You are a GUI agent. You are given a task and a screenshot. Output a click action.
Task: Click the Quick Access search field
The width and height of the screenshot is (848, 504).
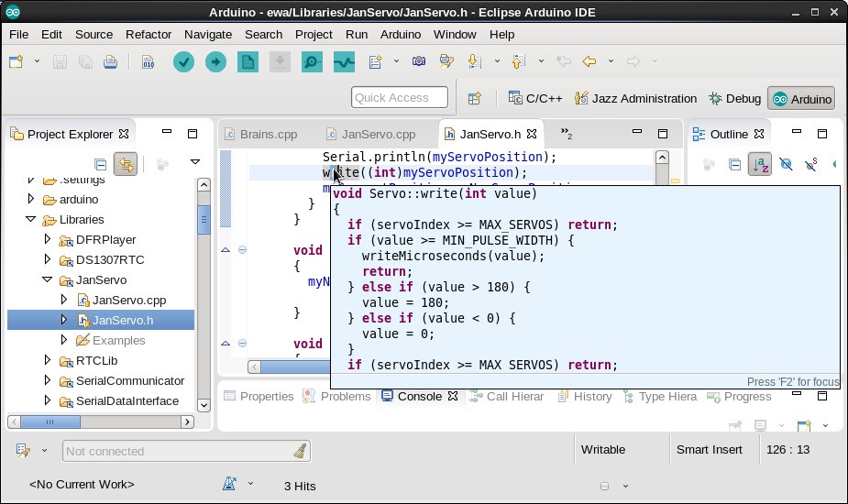(x=399, y=98)
